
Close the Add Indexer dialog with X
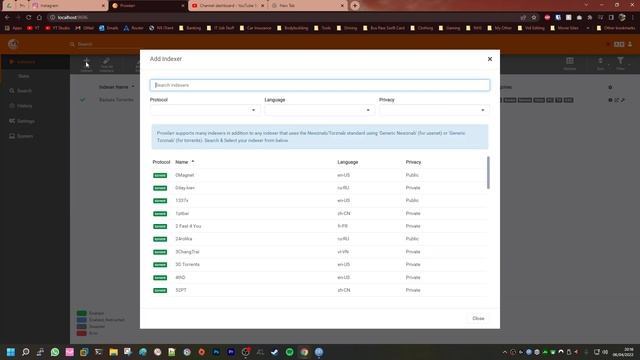tap(490, 59)
